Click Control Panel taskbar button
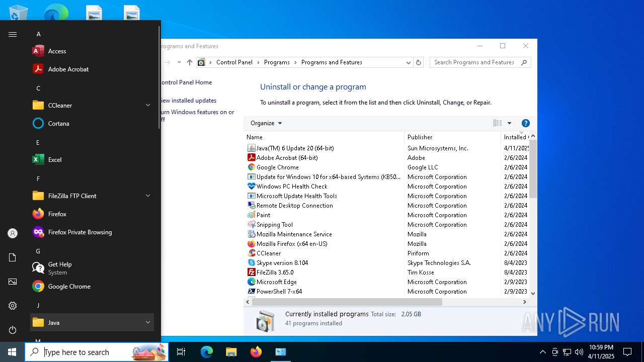644x362 pixels. [281, 352]
